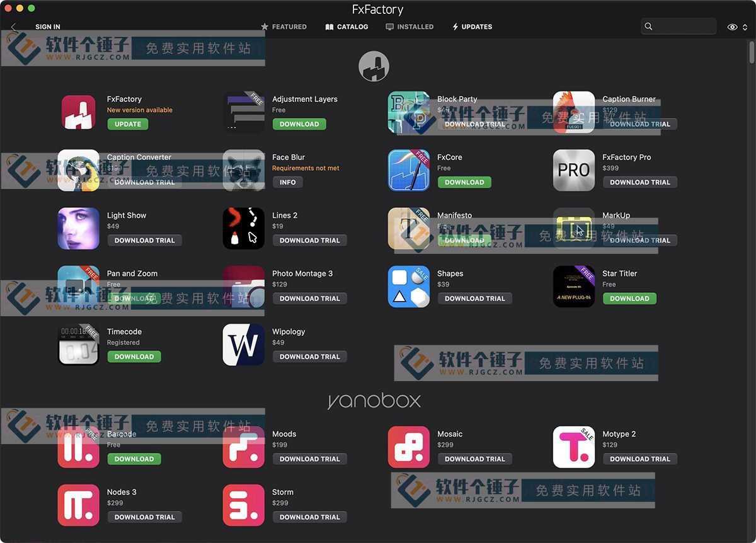Open the Yanobox publisher logo
Screen dimensions: 756x543
[374, 401]
